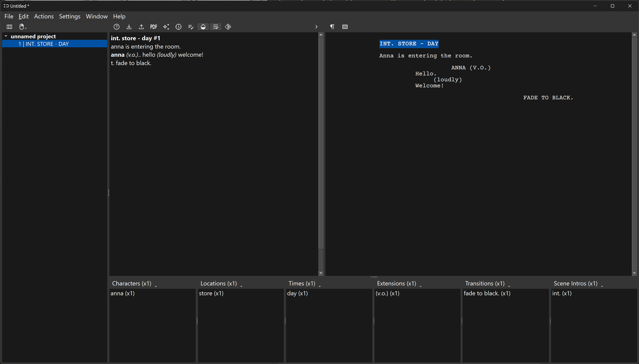Open the help documentation icon
Viewport: 639px width, 364px height.
(116, 27)
